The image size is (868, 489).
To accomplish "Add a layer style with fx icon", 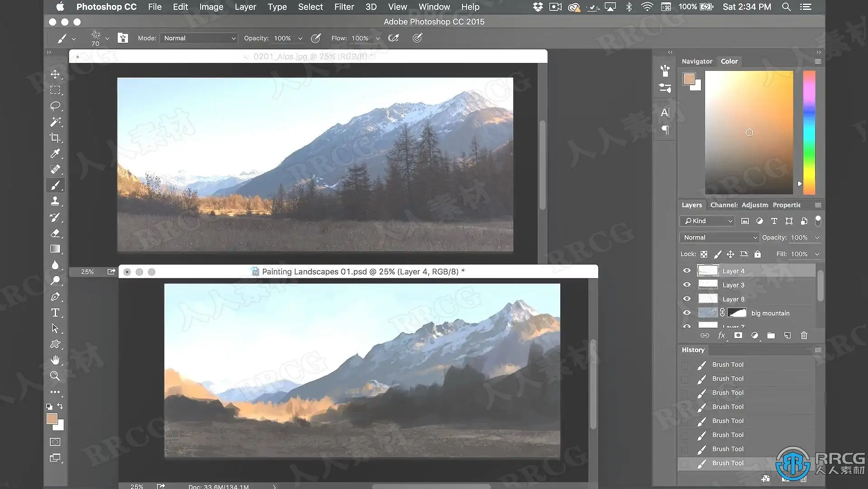I will coord(721,336).
